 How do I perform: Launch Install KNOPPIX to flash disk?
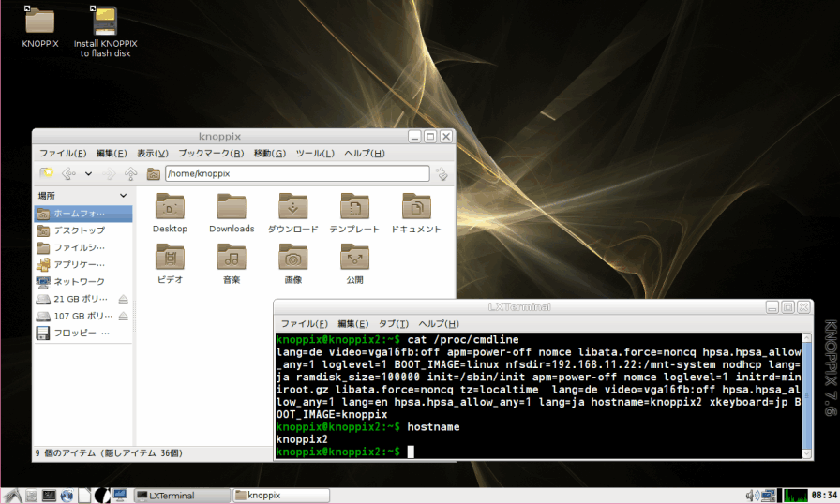105,21
